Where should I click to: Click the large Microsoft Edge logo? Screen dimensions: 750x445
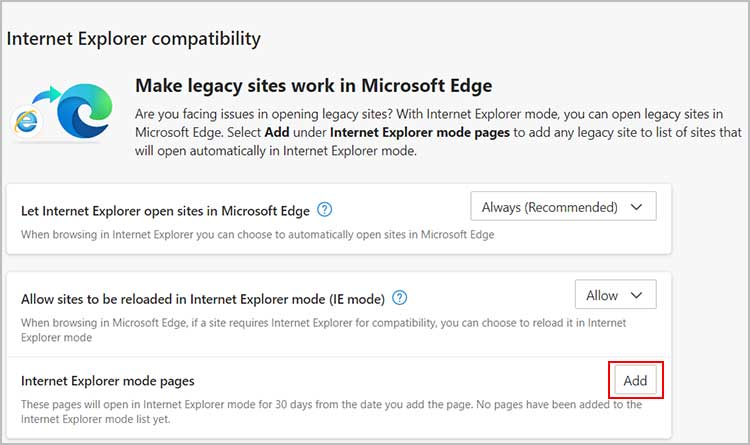pos(84,111)
